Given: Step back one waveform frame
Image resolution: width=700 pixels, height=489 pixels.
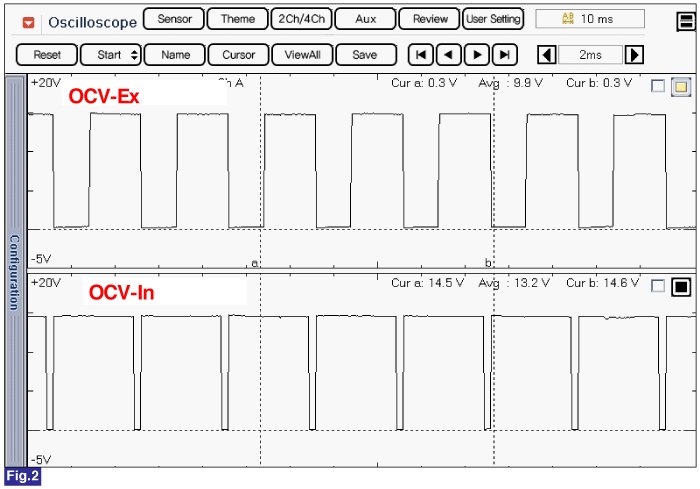Looking at the screenshot, I should click(x=450, y=55).
